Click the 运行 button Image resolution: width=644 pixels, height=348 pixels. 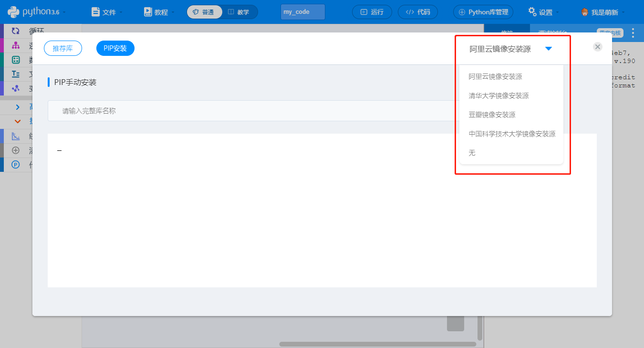coord(372,12)
